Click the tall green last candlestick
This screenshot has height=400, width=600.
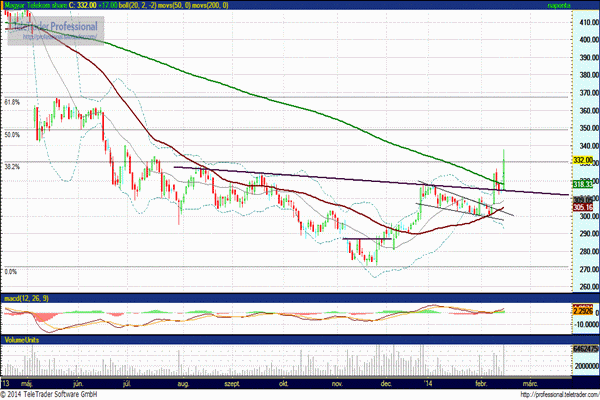tap(504, 168)
